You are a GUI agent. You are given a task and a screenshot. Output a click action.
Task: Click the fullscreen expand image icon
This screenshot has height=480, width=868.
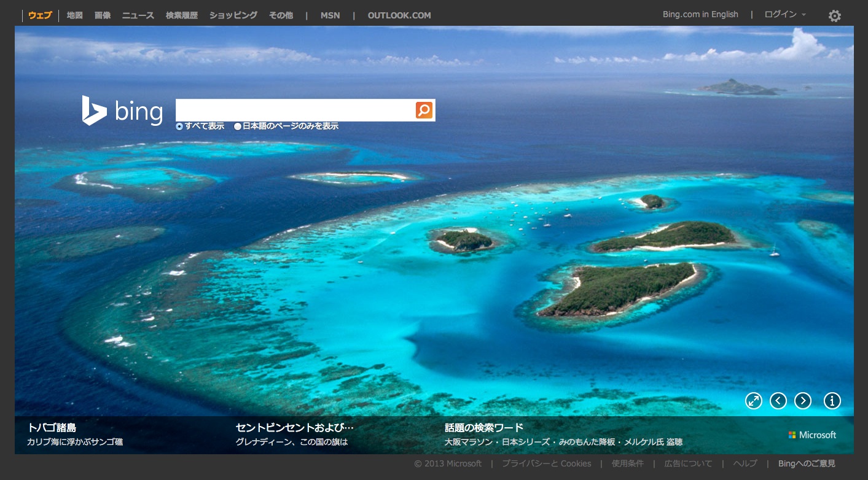click(753, 401)
